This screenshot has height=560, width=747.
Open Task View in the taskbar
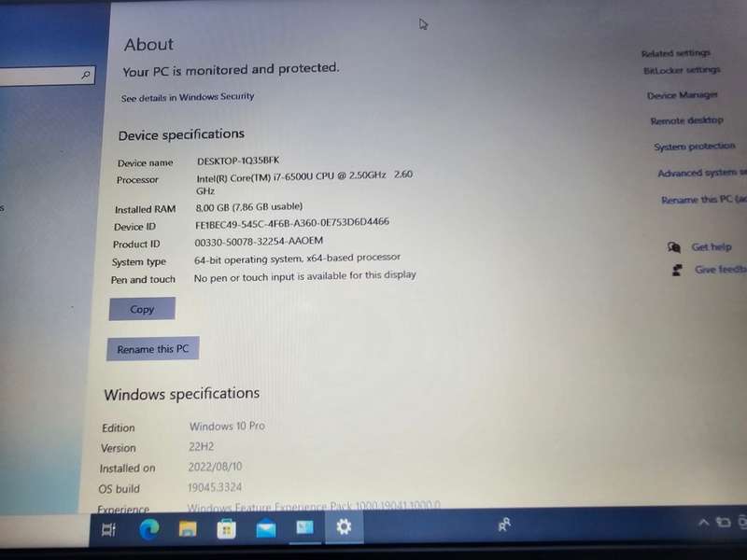(108, 529)
